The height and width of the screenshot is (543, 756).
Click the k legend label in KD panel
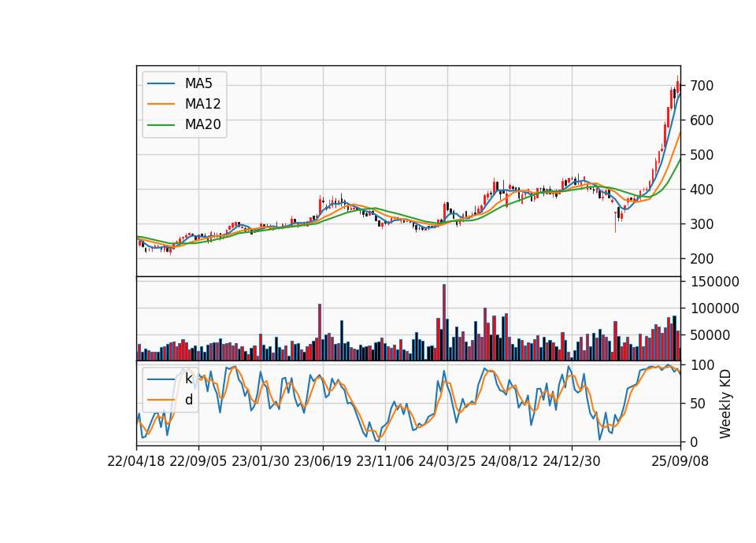coord(188,379)
